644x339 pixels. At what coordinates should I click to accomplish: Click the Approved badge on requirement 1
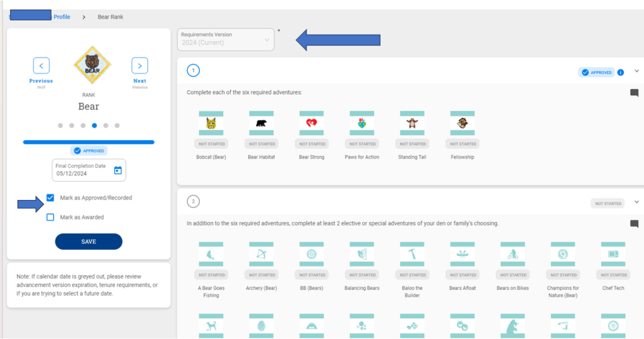596,72
